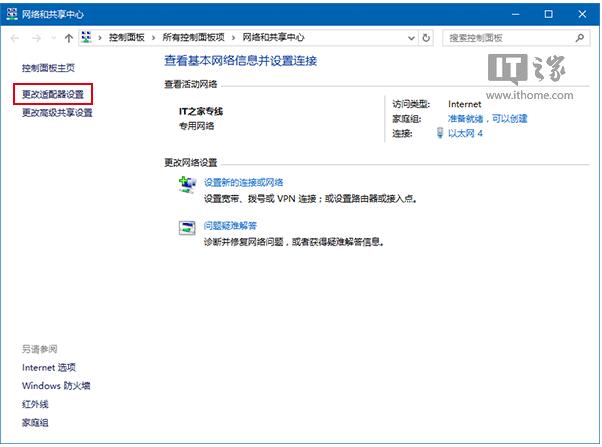Click the Up one level arrow
Viewport: 602px width, 447px height.
pos(68,38)
